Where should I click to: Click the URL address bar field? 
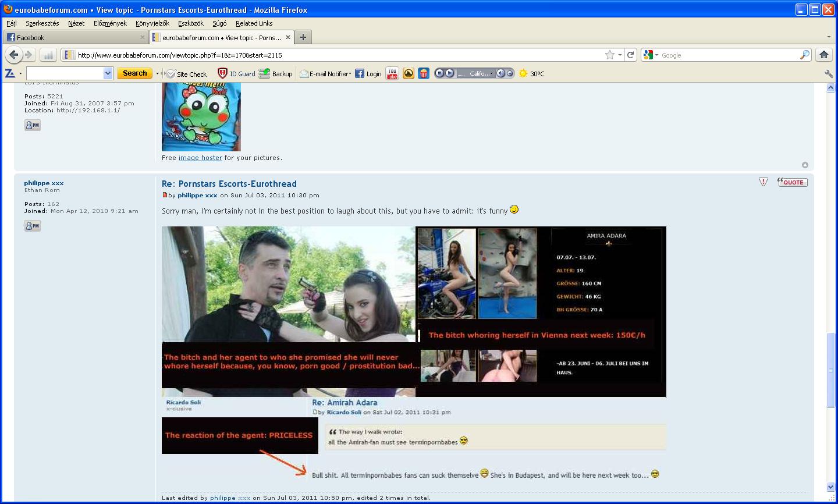click(x=338, y=55)
